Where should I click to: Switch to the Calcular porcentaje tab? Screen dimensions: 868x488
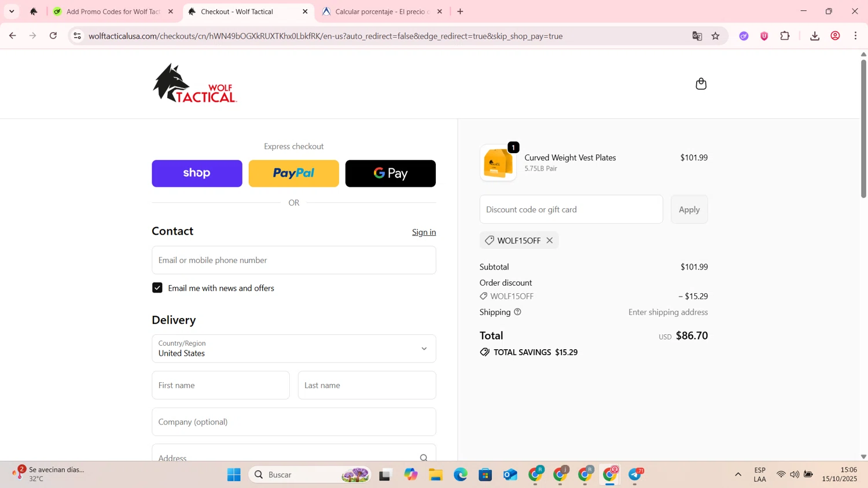pos(382,12)
